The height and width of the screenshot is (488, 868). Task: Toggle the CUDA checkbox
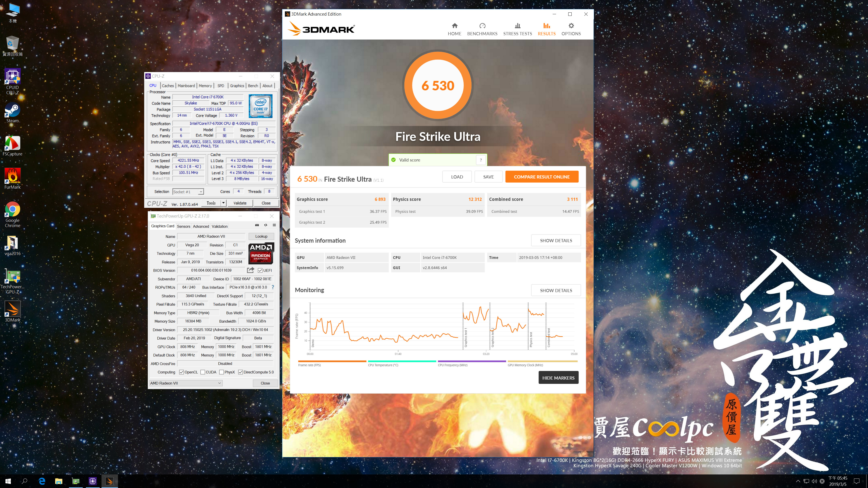pos(203,372)
